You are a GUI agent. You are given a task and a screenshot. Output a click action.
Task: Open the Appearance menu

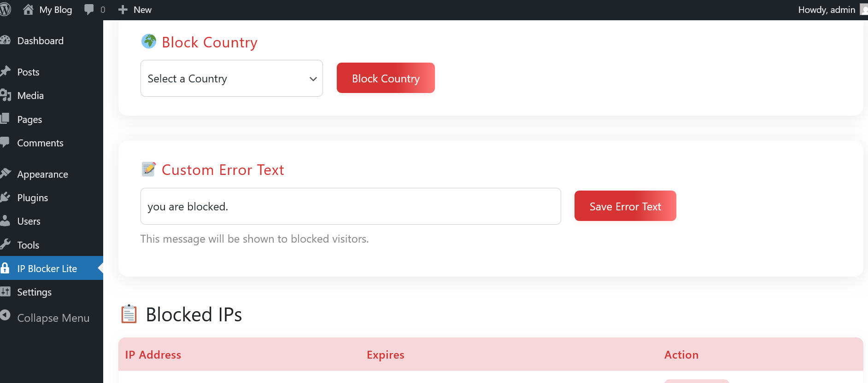coord(42,174)
